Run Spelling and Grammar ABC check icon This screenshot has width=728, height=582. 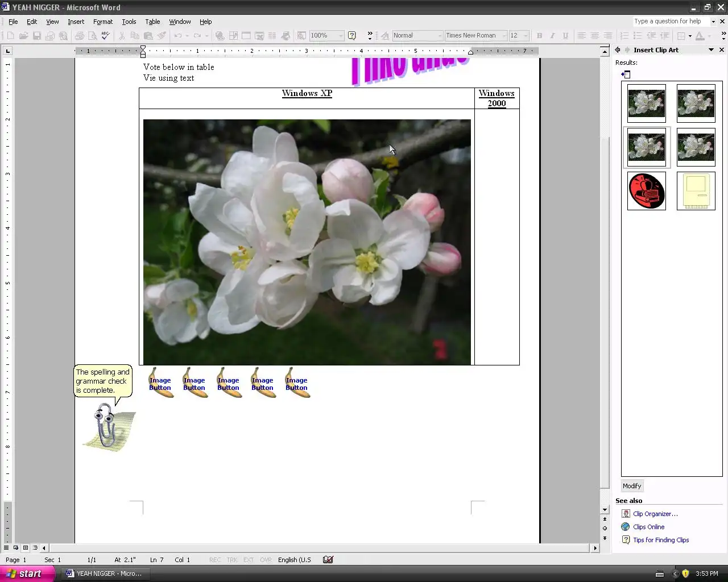105,35
